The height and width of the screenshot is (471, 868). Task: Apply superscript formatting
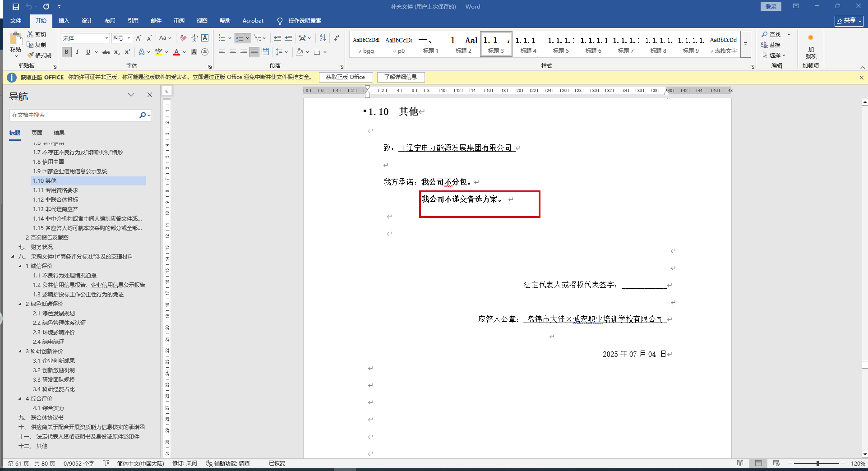coord(128,52)
